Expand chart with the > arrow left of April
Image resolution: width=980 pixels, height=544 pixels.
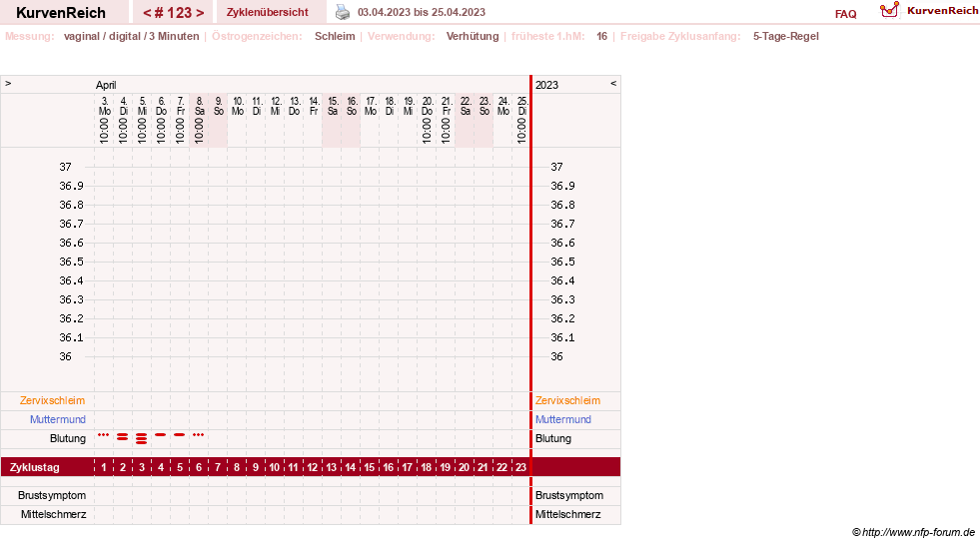8,83
